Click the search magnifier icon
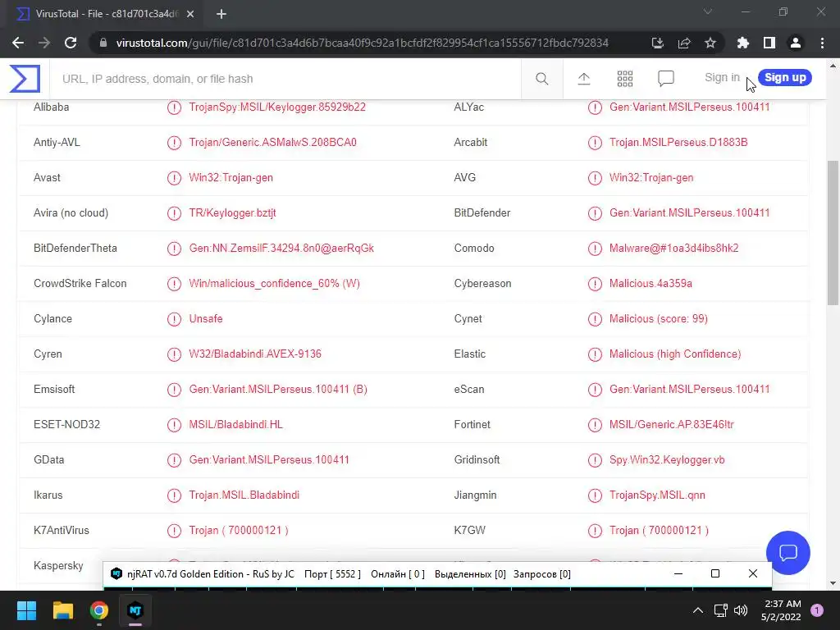Viewport: 840px width, 630px height. point(541,79)
